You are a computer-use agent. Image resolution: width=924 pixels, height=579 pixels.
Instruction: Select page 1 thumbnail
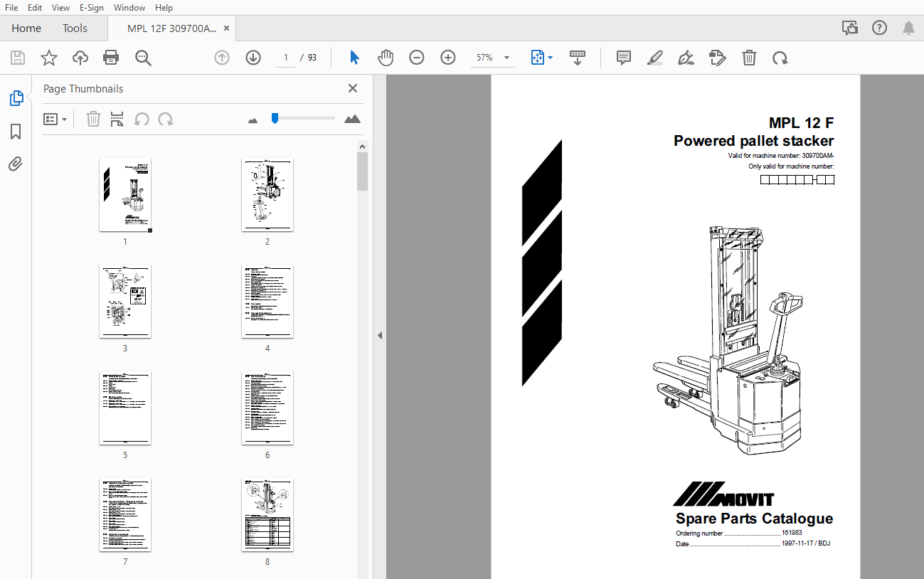(125, 195)
